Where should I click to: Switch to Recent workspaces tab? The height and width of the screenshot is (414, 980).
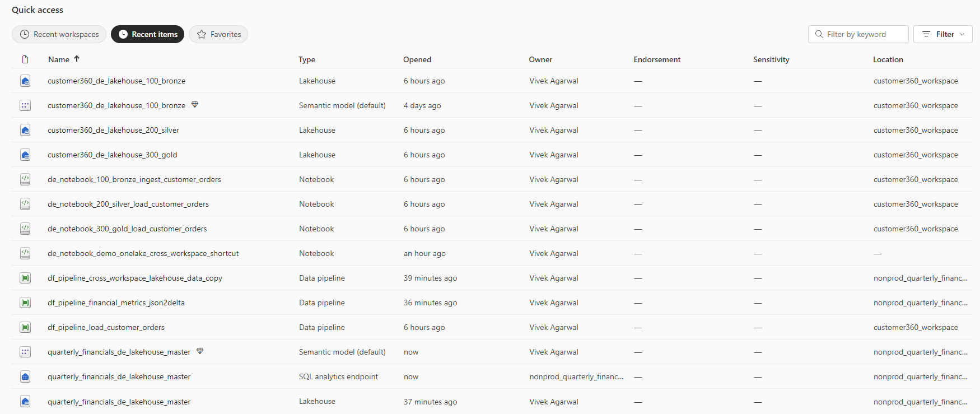click(x=59, y=34)
